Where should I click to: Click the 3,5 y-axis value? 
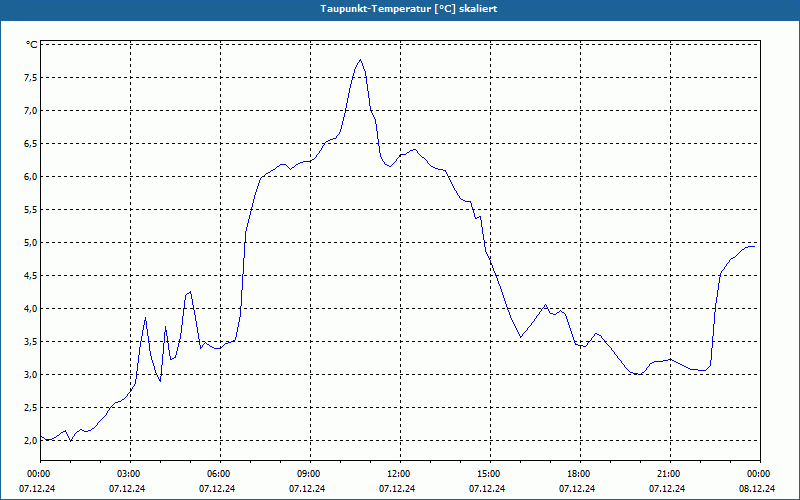[x=30, y=342]
